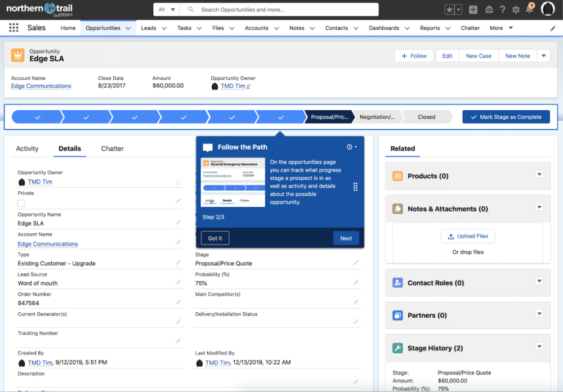Toggle the Private checkbox
The image size is (563, 392).
click(x=21, y=203)
